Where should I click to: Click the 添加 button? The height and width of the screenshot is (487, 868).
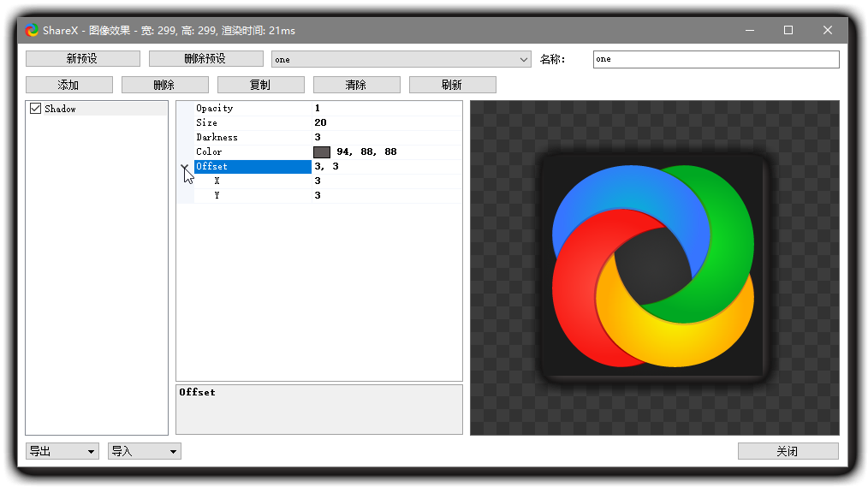68,85
